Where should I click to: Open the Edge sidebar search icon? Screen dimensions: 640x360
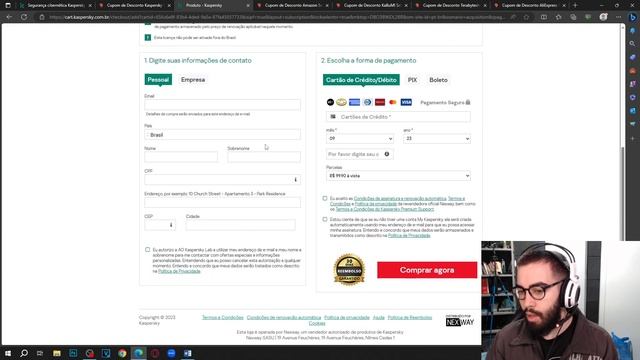pos(633,44)
